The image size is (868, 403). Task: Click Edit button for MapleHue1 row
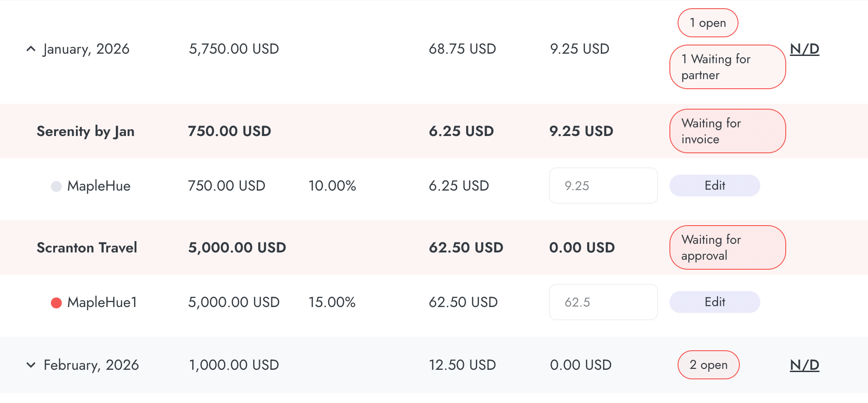(x=714, y=302)
